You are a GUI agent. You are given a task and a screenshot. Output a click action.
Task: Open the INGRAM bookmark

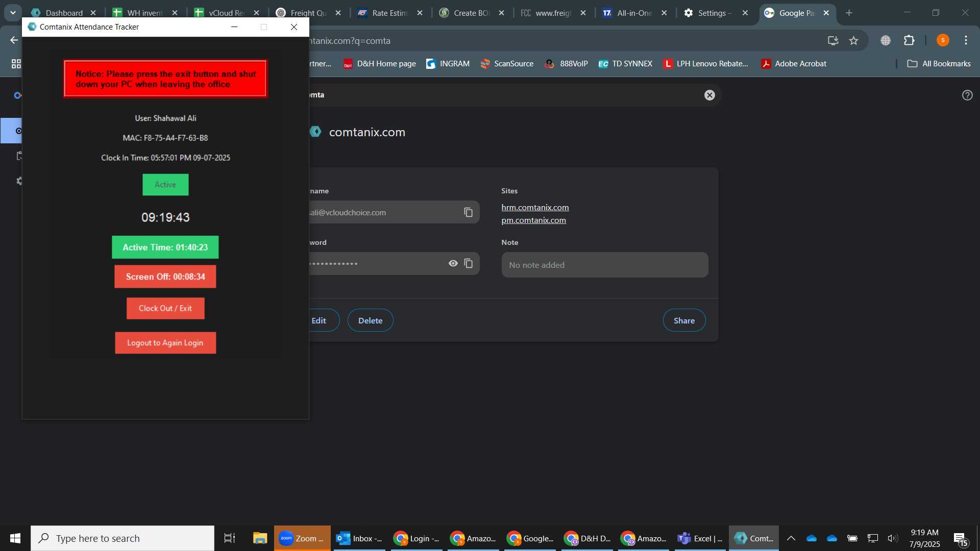point(448,64)
